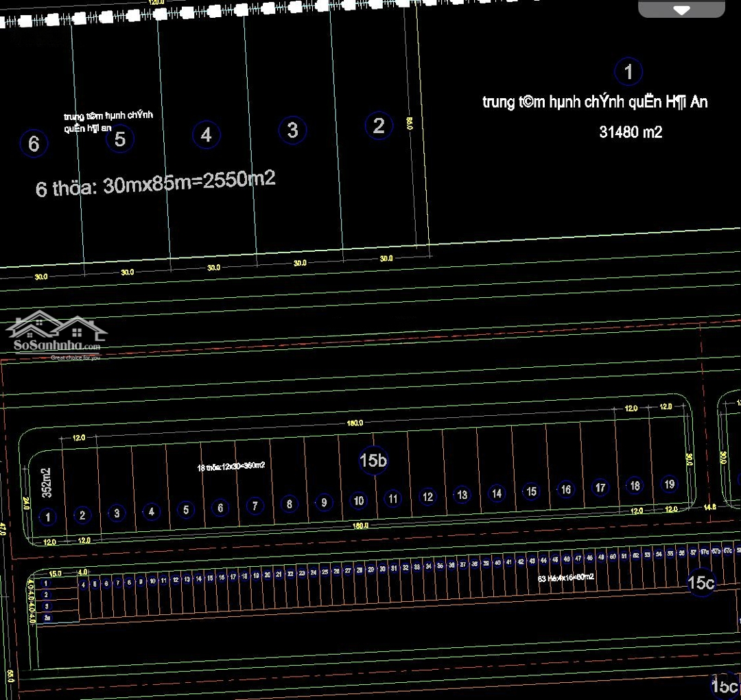Click the small 12x30 lot note in block 15b
Viewport: 741px width, 700px height.
tap(231, 466)
